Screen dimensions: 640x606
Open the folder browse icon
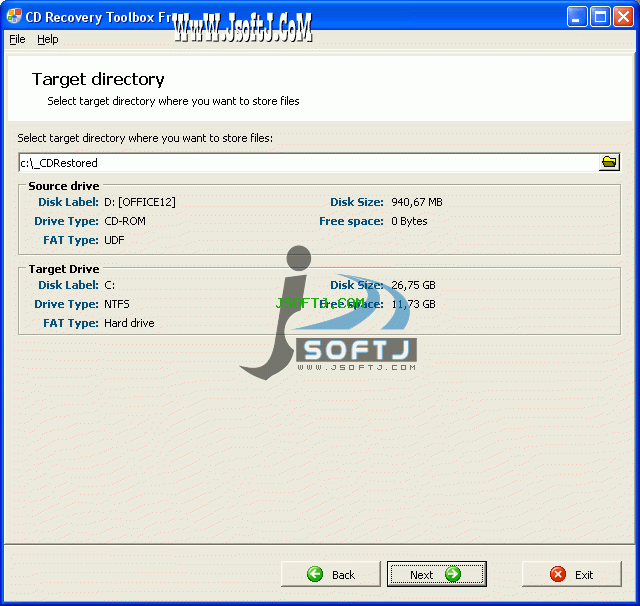(609, 162)
